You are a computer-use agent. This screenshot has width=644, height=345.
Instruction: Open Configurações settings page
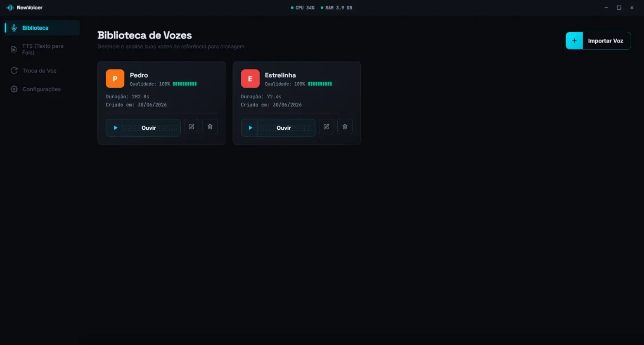pos(42,89)
